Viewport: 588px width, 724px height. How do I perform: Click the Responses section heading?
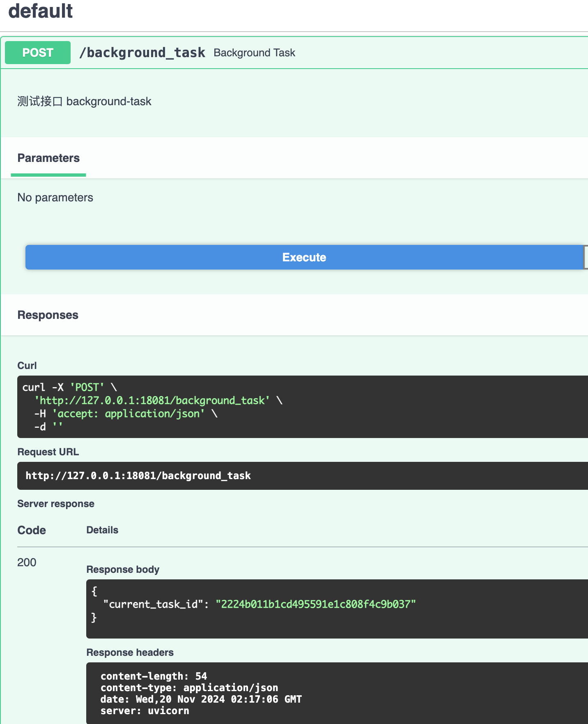point(48,315)
